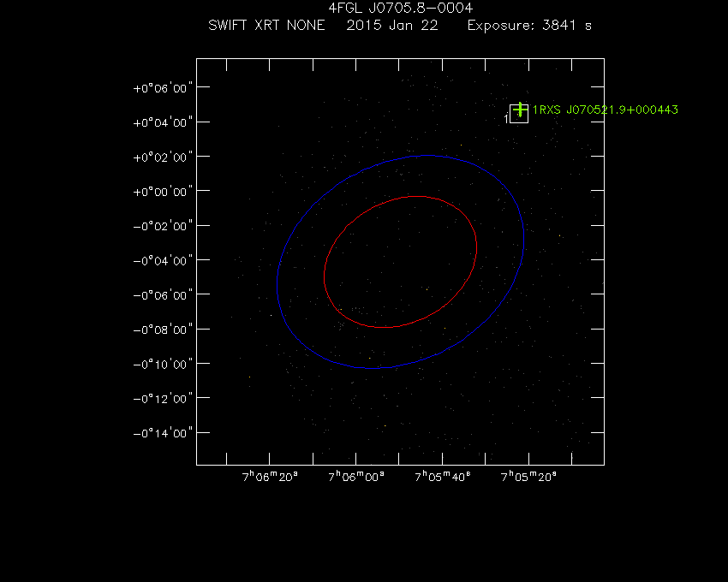
Task: Click the -0°02'00" declination label
Action: pyautogui.click(x=163, y=226)
